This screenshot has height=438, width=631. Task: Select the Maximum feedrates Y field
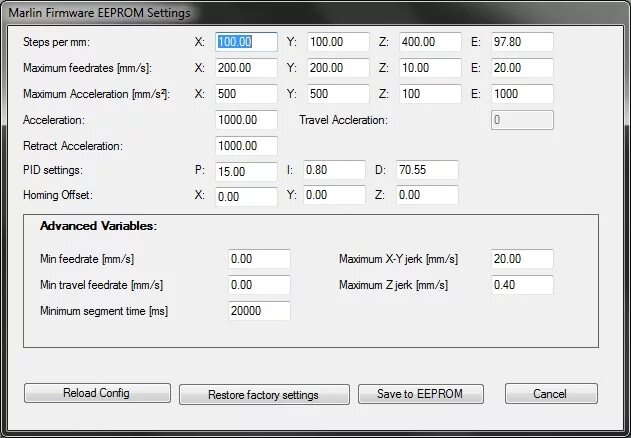pos(338,68)
